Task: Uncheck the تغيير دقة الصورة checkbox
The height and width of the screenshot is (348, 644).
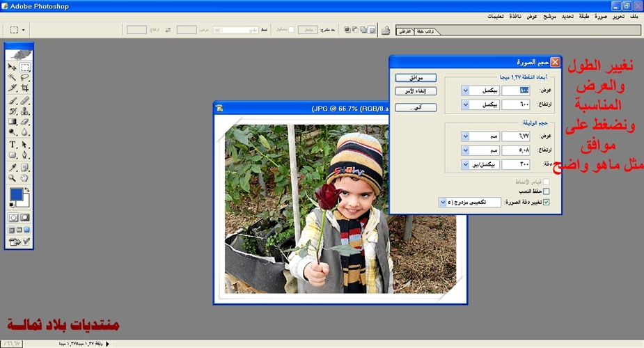Action: [547, 202]
